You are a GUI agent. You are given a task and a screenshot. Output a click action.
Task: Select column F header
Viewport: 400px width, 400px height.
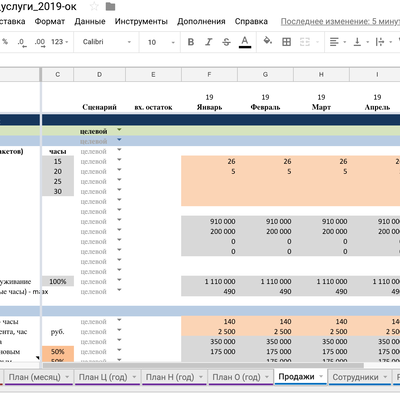coord(209,75)
